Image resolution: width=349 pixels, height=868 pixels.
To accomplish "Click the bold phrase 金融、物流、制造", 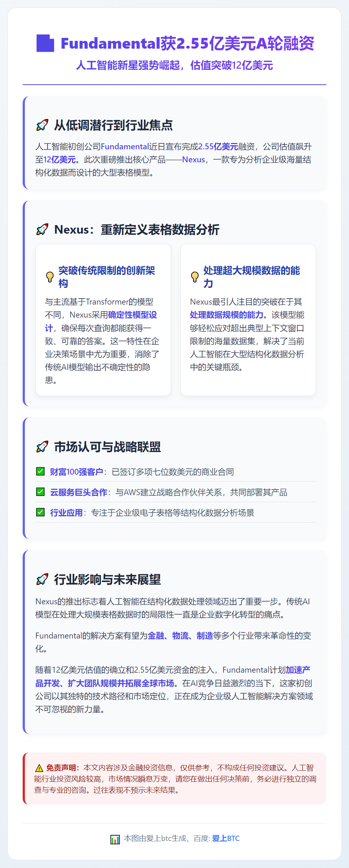I will 180,635.
